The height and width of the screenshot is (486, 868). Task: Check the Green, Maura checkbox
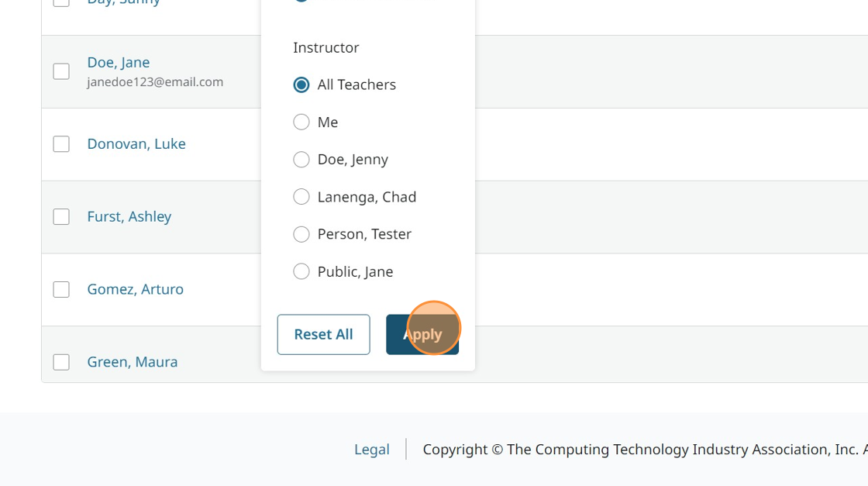61,362
